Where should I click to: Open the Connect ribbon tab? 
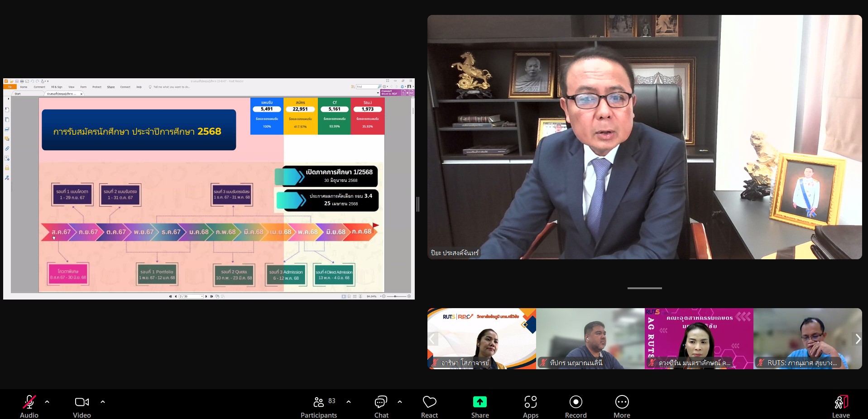click(x=125, y=87)
